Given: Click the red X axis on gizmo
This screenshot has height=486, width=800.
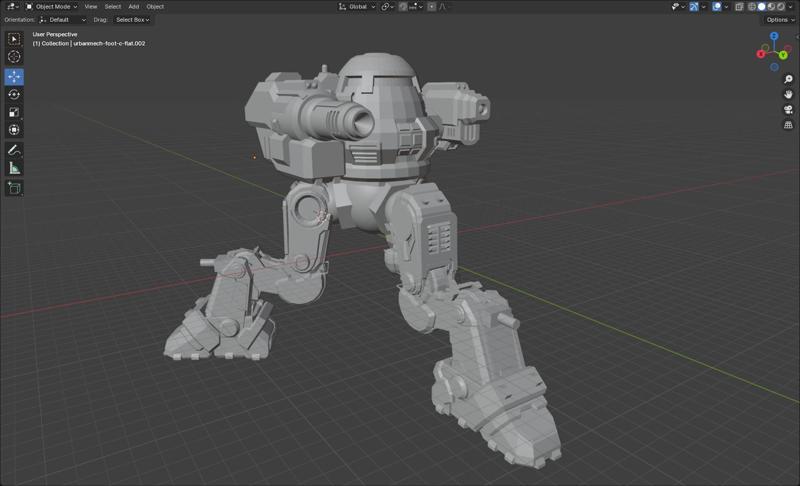Looking at the screenshot, I should 761,54.
